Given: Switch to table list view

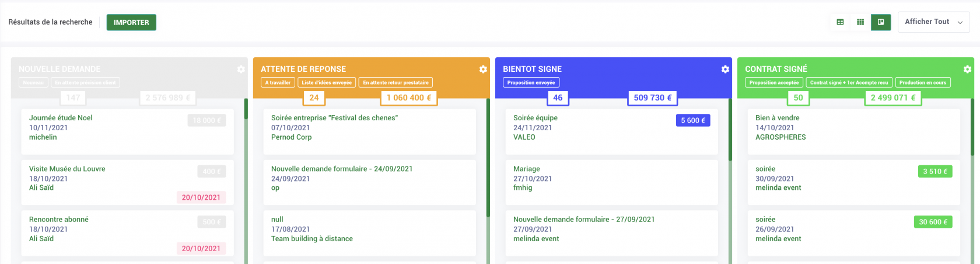Looking at the screenshot, I should click(840, 22).
